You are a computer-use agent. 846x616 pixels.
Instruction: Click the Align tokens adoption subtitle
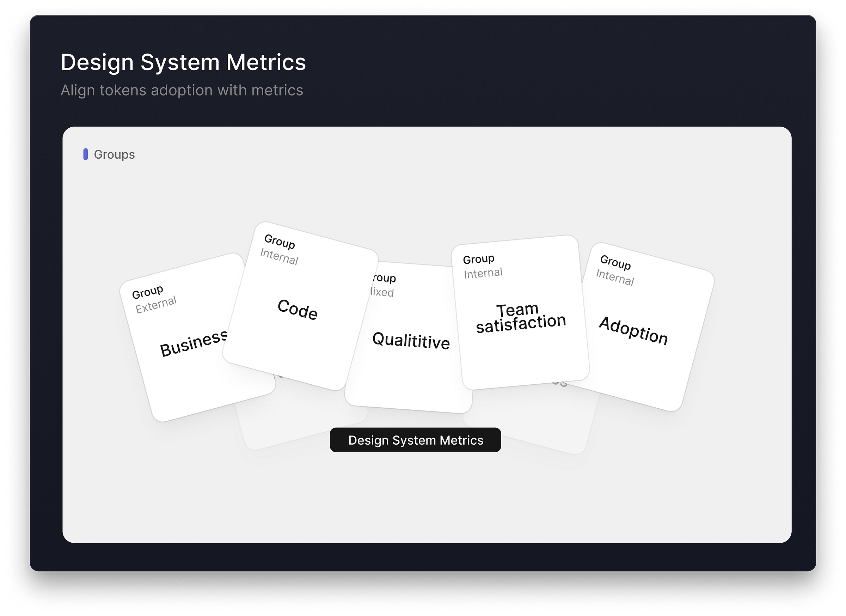click(182, 90)
